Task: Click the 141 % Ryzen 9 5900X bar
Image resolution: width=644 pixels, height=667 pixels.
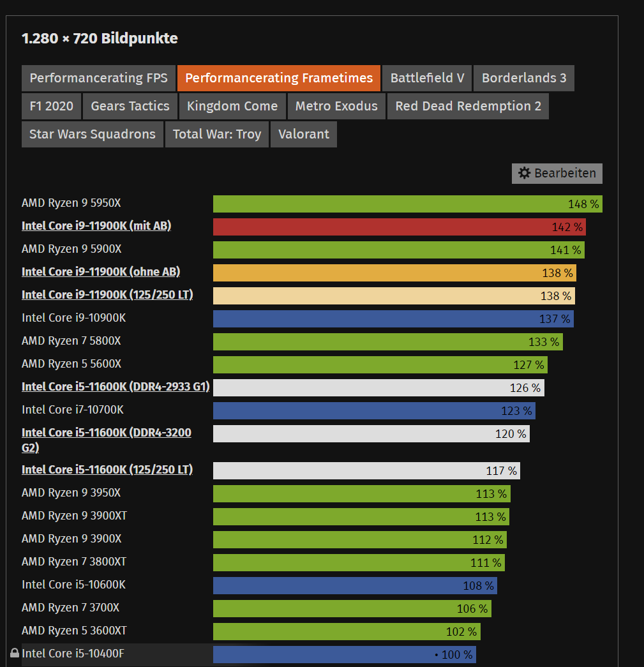Action: click(x=398, y=250)
